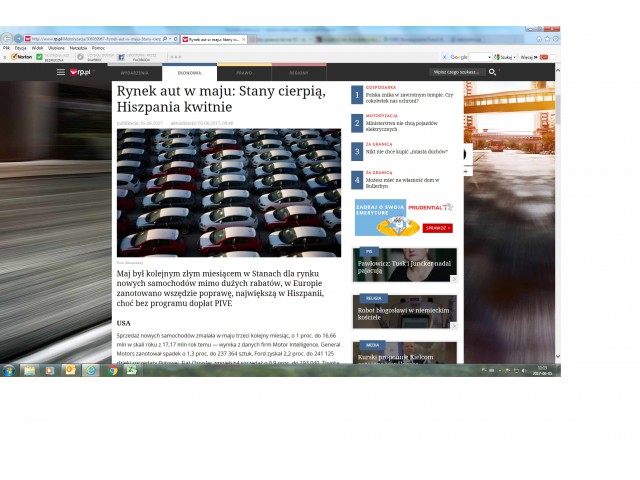Open 'Robot błogosławi w niemieckim kościele' story
640x480 pixels.
[404, 313]
